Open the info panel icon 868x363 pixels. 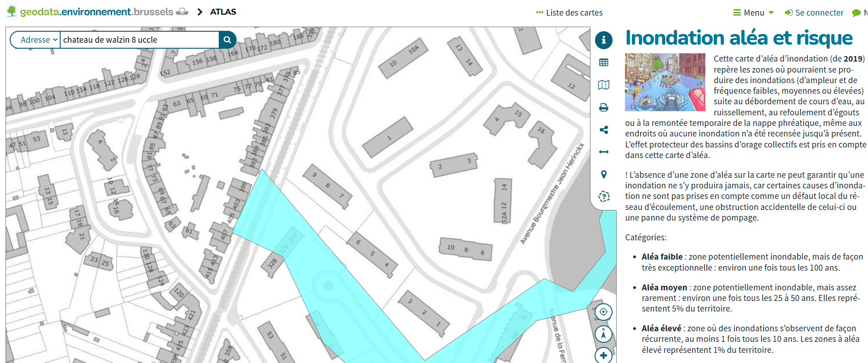coord(603,40)
